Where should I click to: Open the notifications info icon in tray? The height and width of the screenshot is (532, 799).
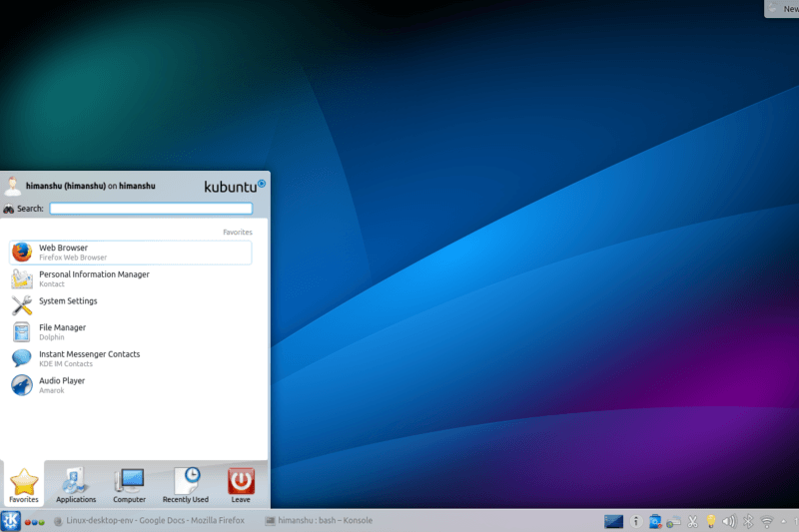[x=635, y=521]
